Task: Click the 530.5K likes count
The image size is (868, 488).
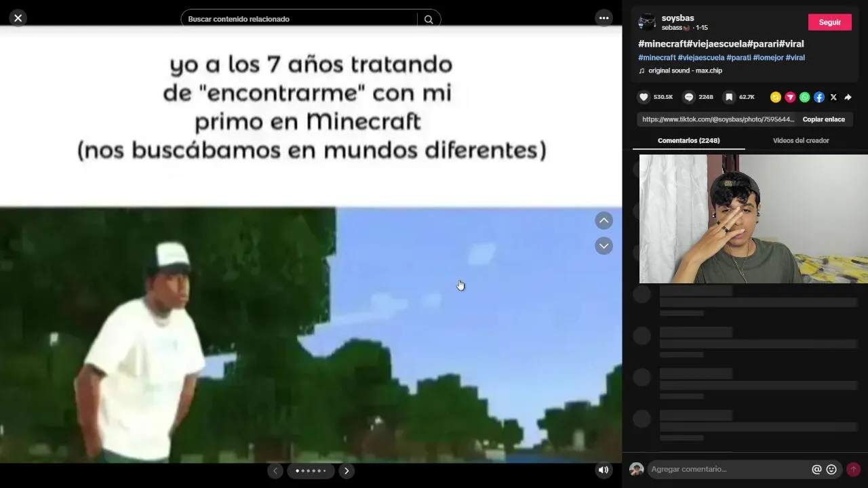Action: coord(663,97)
